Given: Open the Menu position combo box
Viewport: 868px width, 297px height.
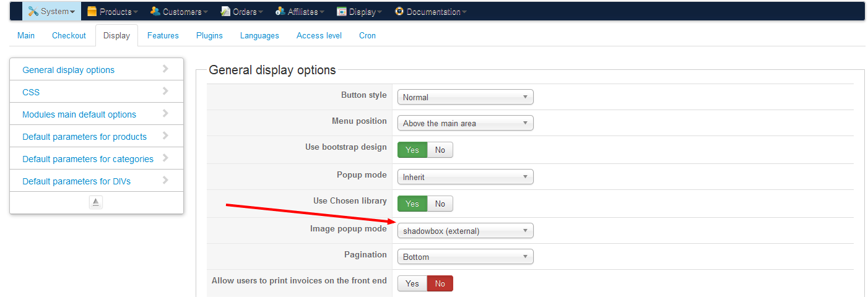Looking at the screenshot, I should click(465, 123).
